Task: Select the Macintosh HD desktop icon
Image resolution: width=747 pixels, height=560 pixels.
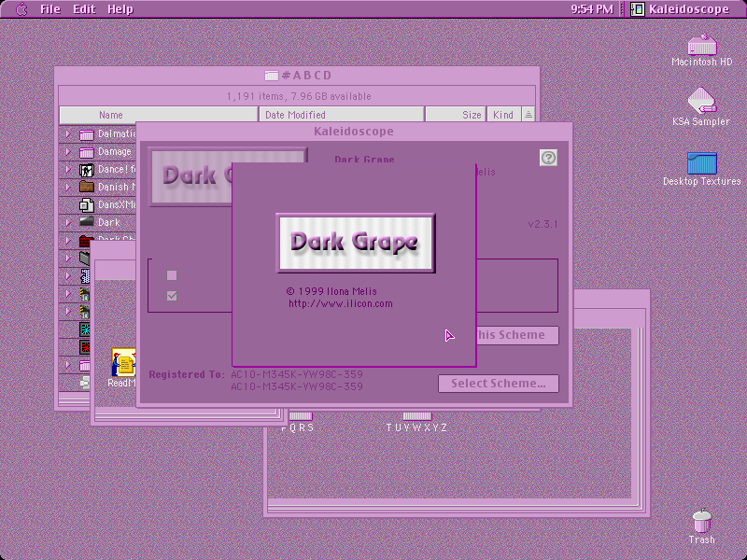Action: point(702,44)
